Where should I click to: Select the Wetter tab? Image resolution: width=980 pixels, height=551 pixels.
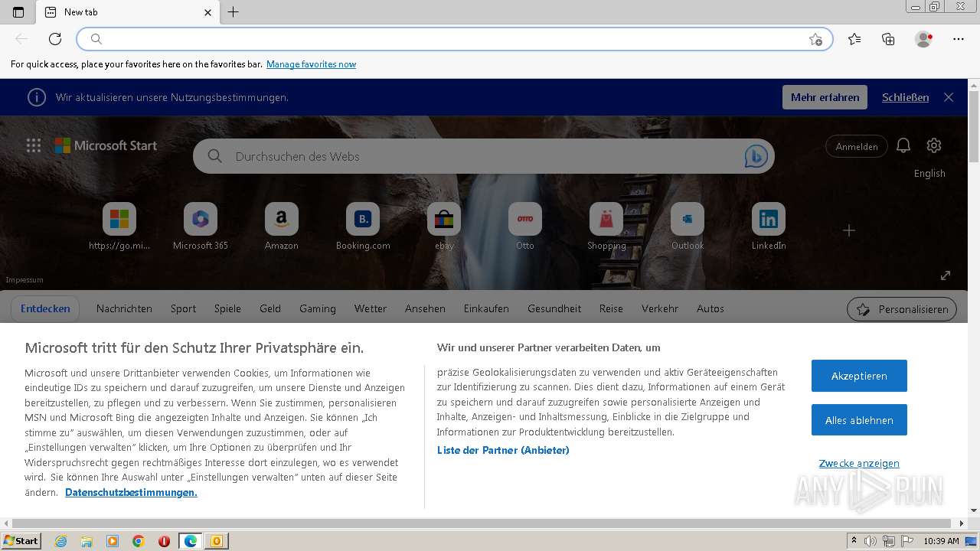click(x=371, y=308)
